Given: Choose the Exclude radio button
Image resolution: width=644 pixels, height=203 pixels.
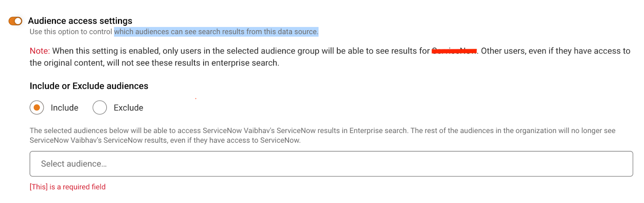Looking at the screenshot, I should (x=100, y=108).
